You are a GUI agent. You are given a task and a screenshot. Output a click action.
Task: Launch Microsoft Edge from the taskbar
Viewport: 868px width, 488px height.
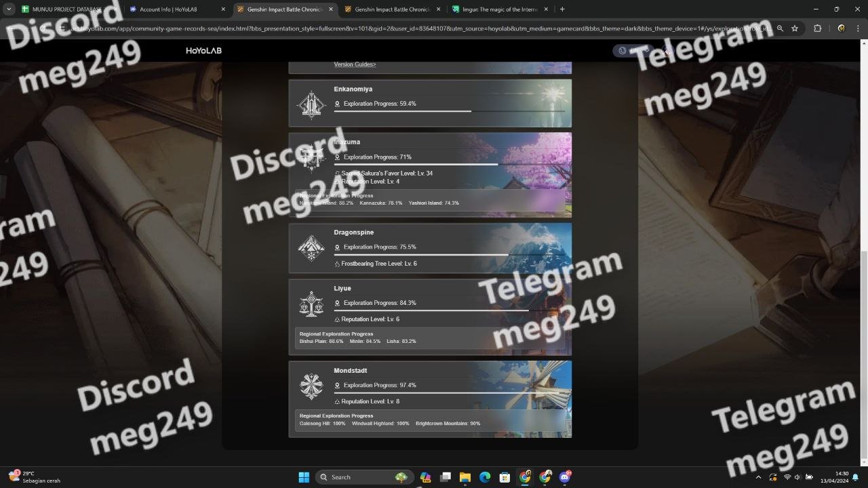(x=485, y=477)
